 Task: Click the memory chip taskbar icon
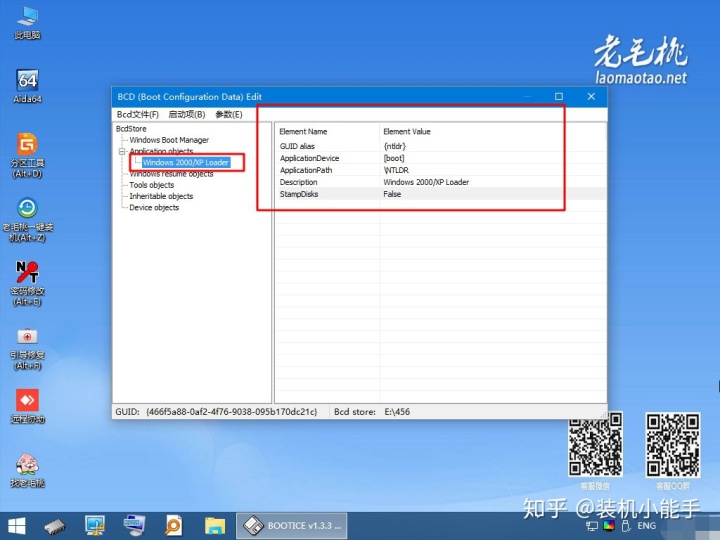(x=55, y=526)
